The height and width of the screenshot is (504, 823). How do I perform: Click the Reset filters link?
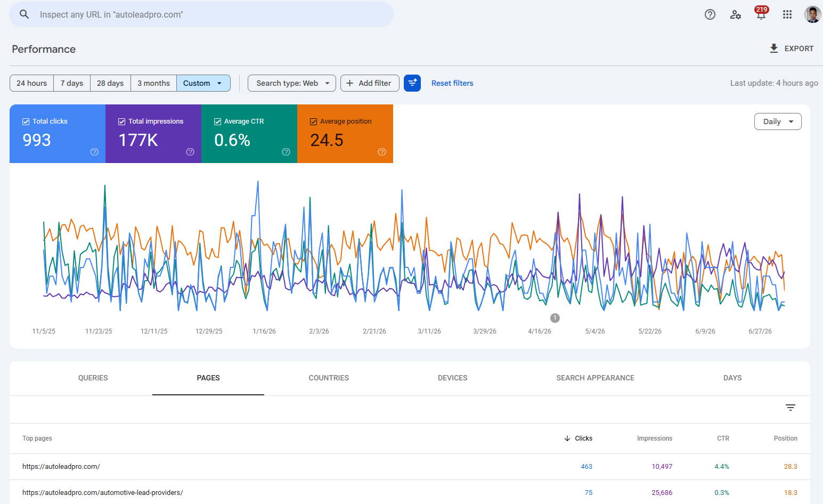pos(452,83)
